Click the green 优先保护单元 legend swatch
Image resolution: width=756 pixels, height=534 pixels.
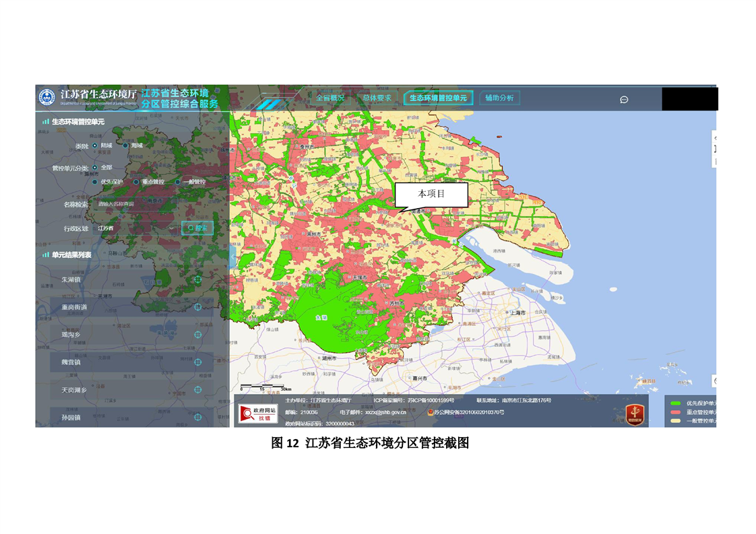pyautogui.click(x=674, y=403)
